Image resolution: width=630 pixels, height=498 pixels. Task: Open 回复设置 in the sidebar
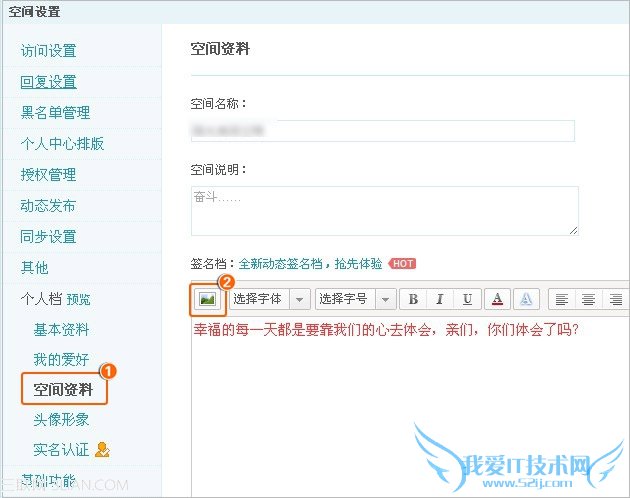click(49, 82)
